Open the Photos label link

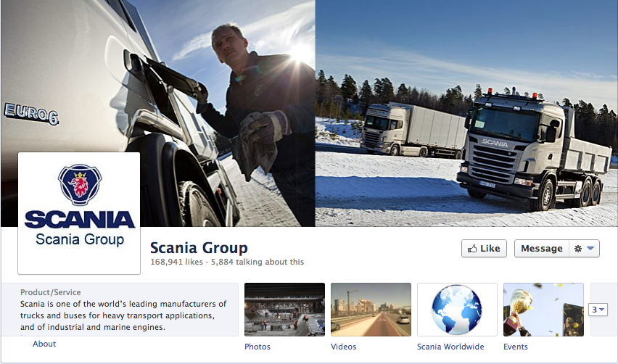click(257, 347)
